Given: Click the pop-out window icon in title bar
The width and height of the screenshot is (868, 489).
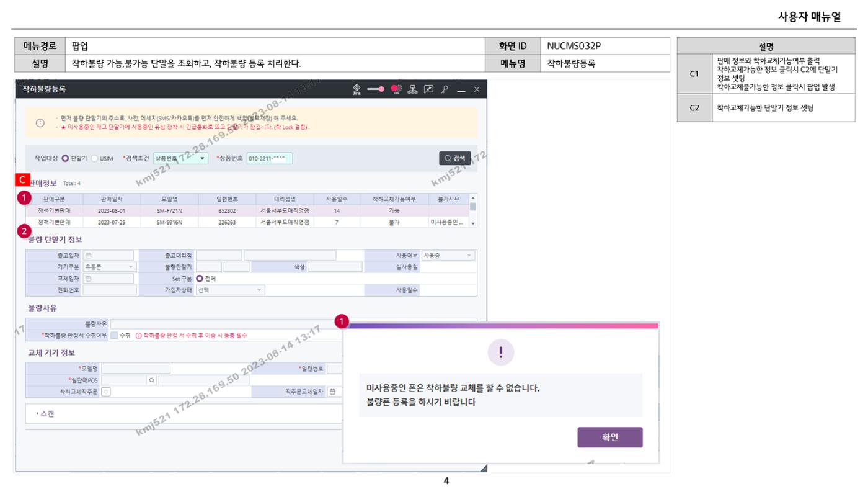Looking at the screenshot, I should tap(428, 89).
